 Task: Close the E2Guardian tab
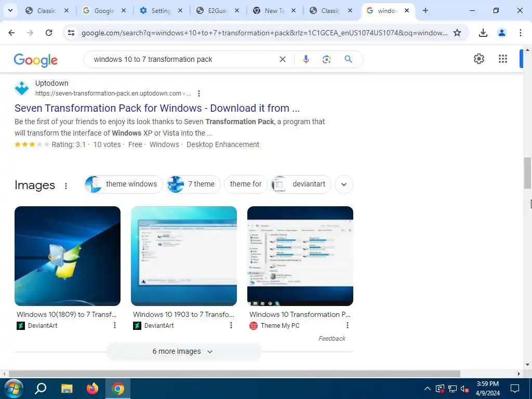(x=237, y=10)
